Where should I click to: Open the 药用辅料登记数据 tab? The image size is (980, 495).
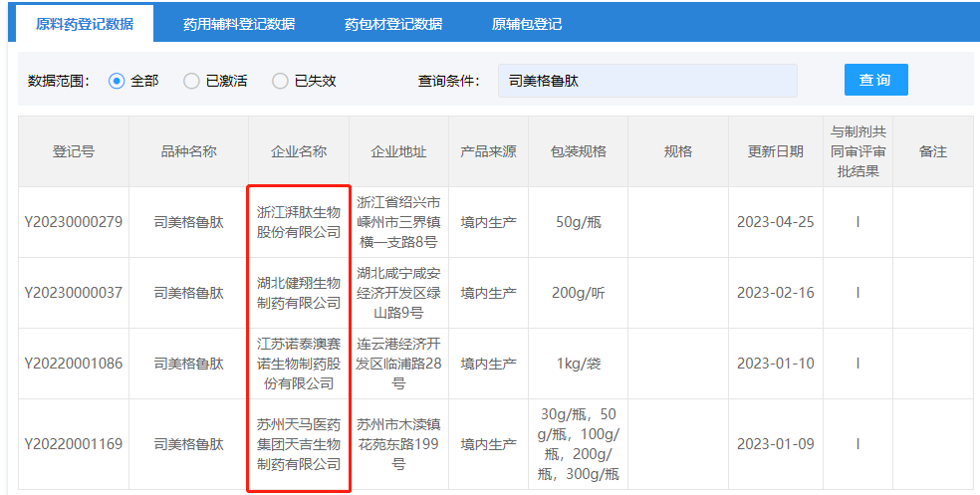(239, 24)
